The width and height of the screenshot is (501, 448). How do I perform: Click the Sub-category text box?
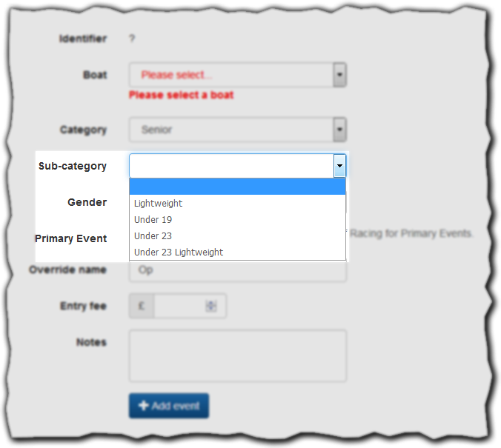coord(231,166)
